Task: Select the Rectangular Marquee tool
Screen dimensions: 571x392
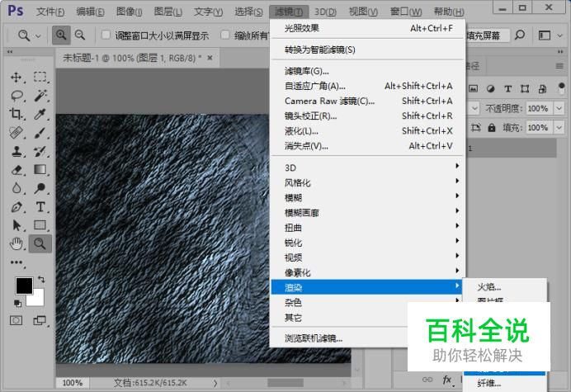Action: click(40, 78)
